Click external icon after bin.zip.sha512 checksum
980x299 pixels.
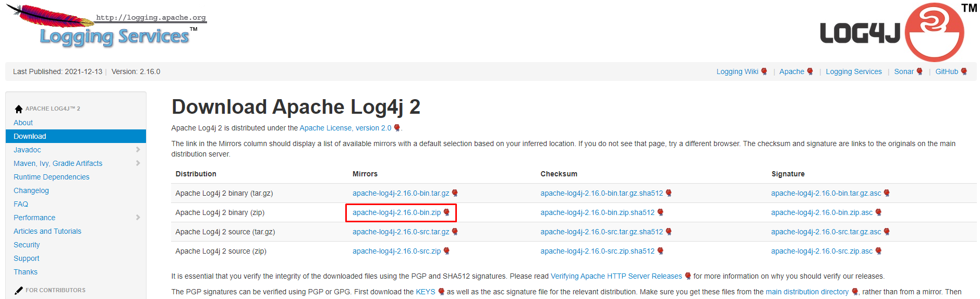tap(660, 212)
